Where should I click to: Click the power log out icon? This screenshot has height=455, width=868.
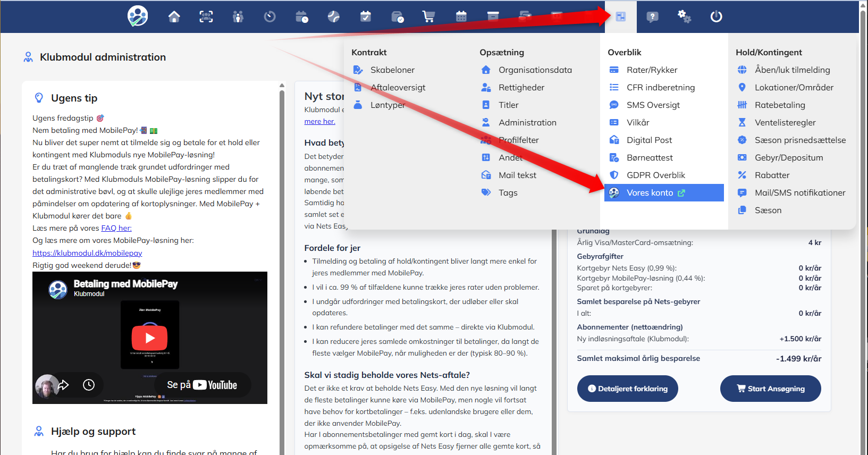click(717, 16)
